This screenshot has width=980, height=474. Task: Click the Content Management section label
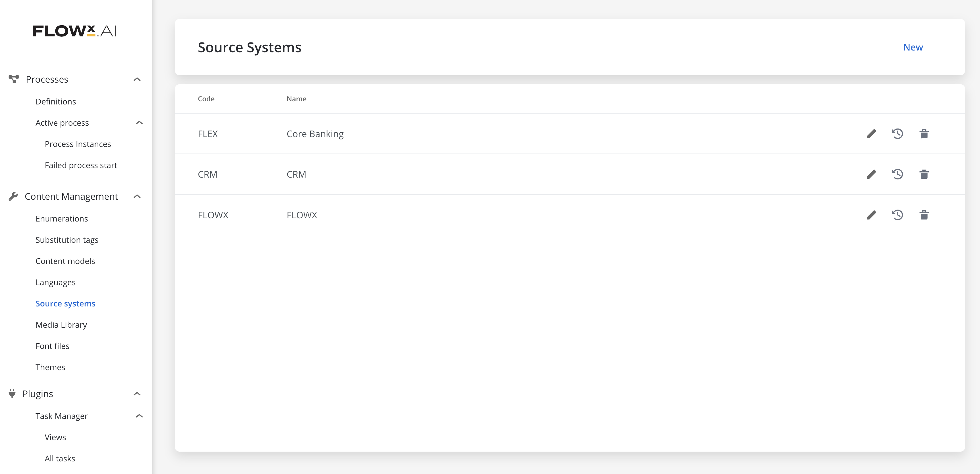[x=71, y=197]
